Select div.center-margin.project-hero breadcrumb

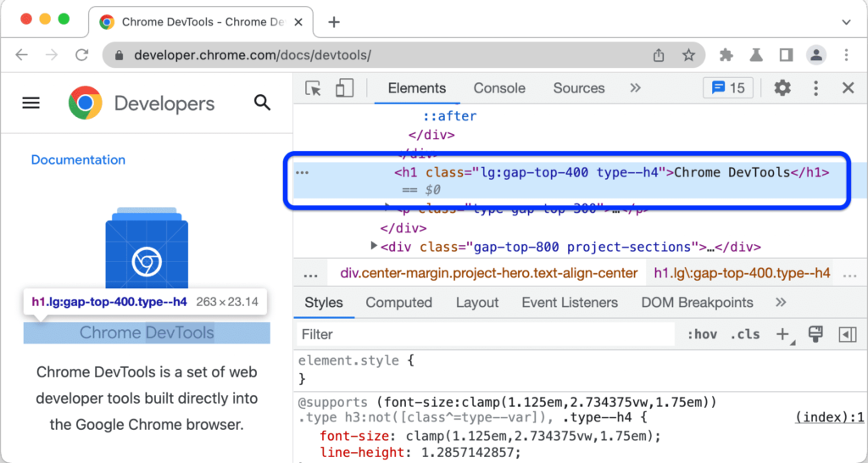[x=489, y=273]
